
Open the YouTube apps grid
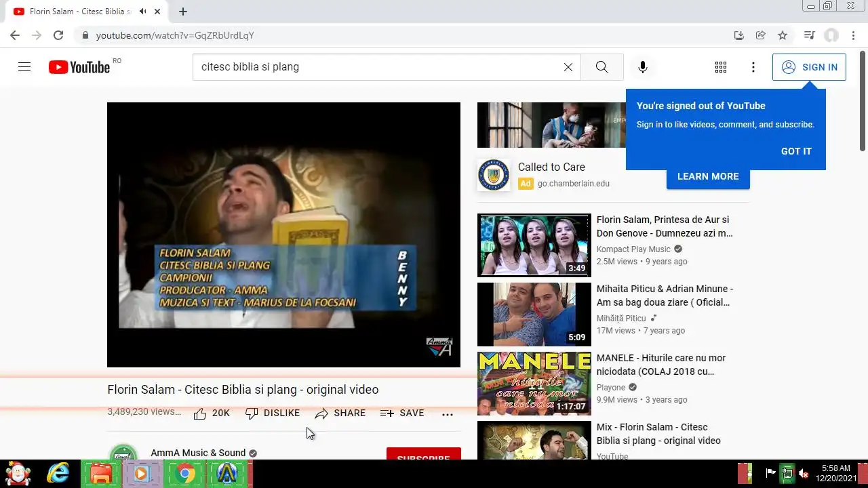(x=721, y=67)
